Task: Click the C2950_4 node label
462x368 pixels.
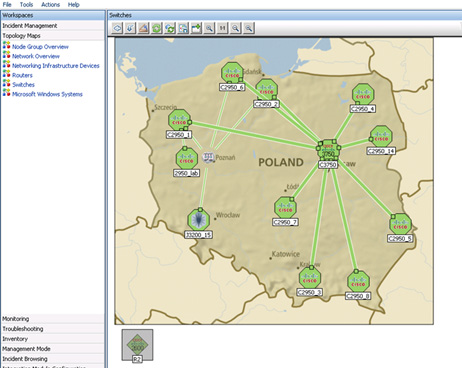Action: pyautogui.click(x=363, y=109)
